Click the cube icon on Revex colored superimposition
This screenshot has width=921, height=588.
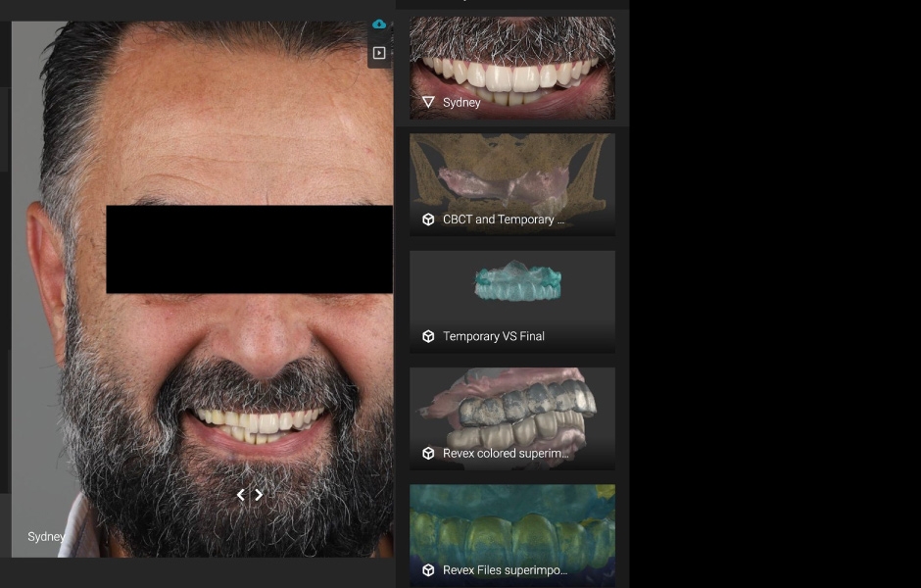point(428,454)
